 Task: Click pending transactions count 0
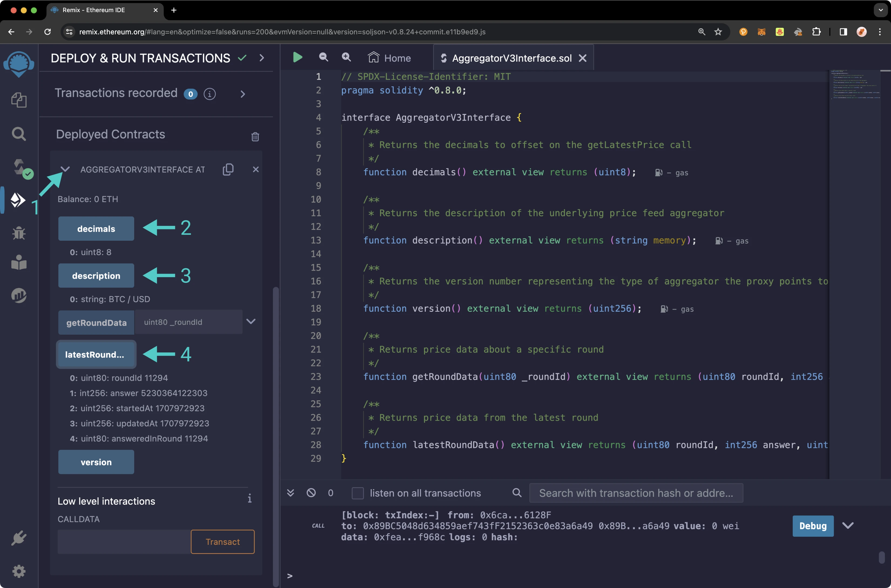[330, 493]
